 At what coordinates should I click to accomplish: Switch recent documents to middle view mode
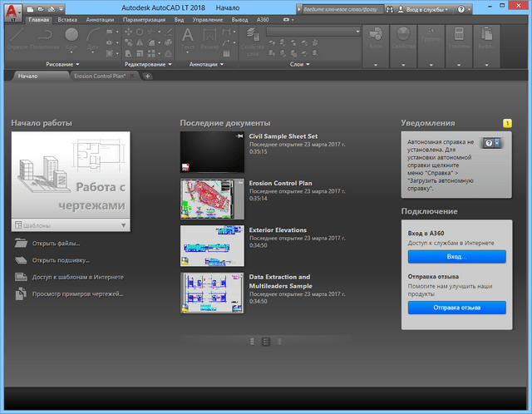265,341
